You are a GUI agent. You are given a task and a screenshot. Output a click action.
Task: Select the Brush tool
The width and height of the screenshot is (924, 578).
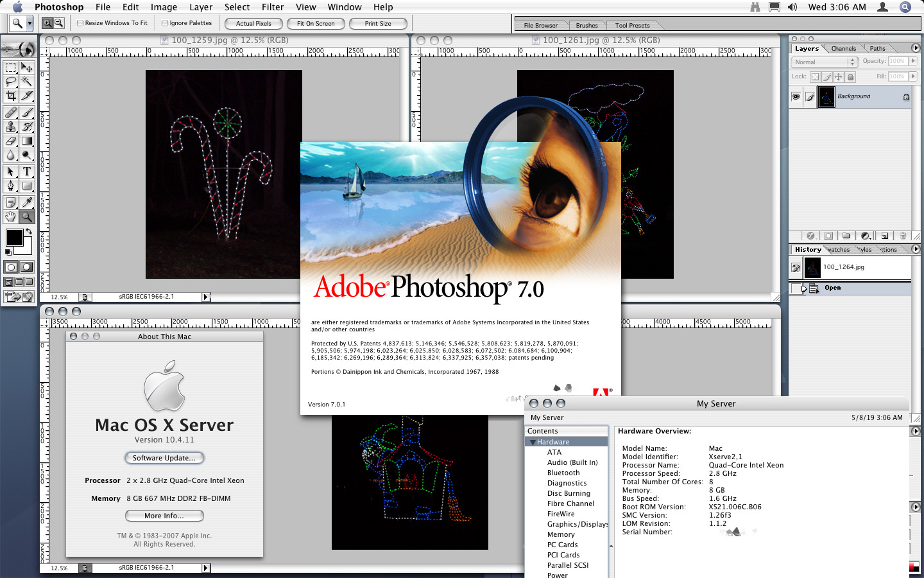click(x=26, y=112)
